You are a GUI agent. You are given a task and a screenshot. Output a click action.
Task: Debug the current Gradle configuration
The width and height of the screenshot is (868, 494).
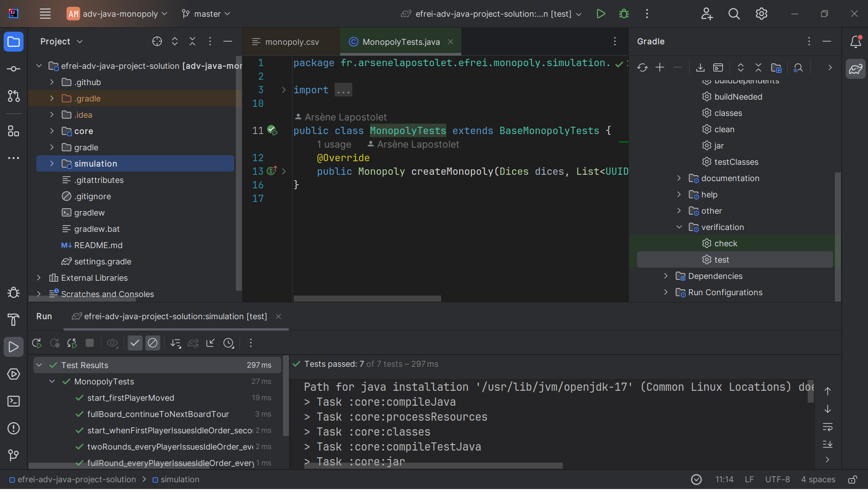[x=624, y=14]
